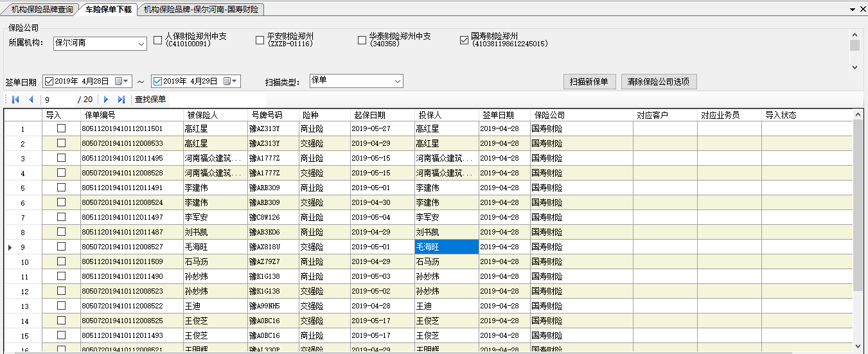The image size is (868, 354).
Task: Go to the first page of records
Action: tap(15, 100)
